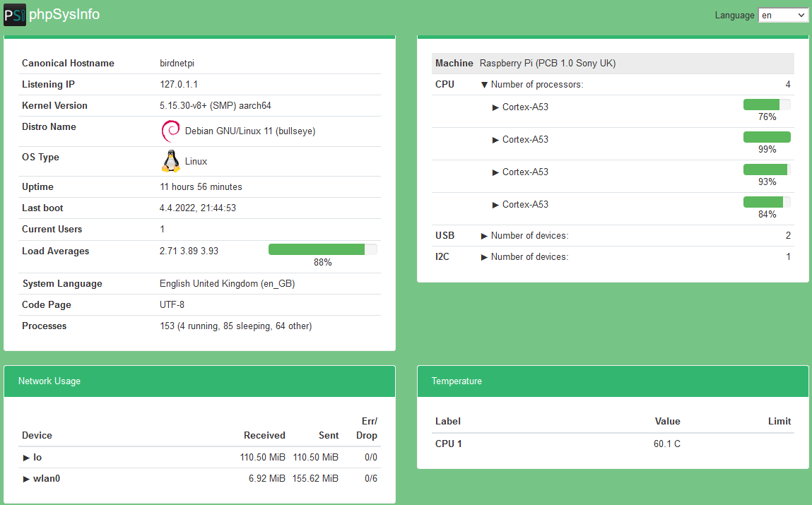Open the Language selection dropdown
This screenshot has width=812, height=505.
(x=783, y=14)
